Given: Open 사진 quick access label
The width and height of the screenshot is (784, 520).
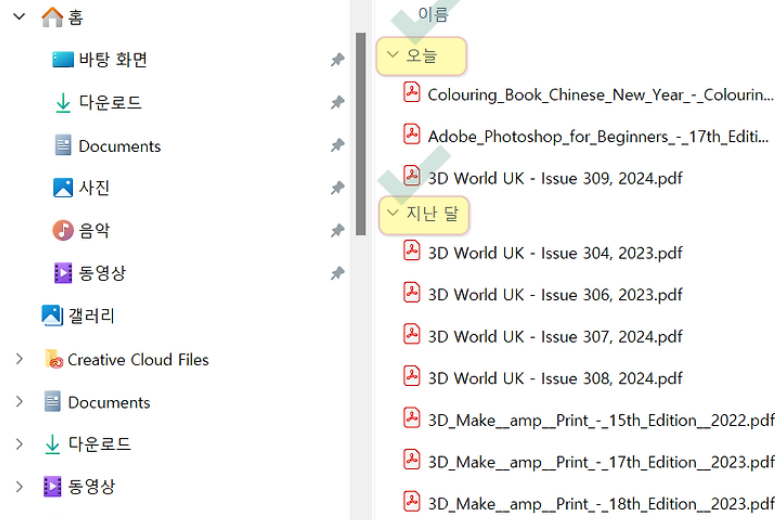Looking at the screenshot, I should 94,188.
